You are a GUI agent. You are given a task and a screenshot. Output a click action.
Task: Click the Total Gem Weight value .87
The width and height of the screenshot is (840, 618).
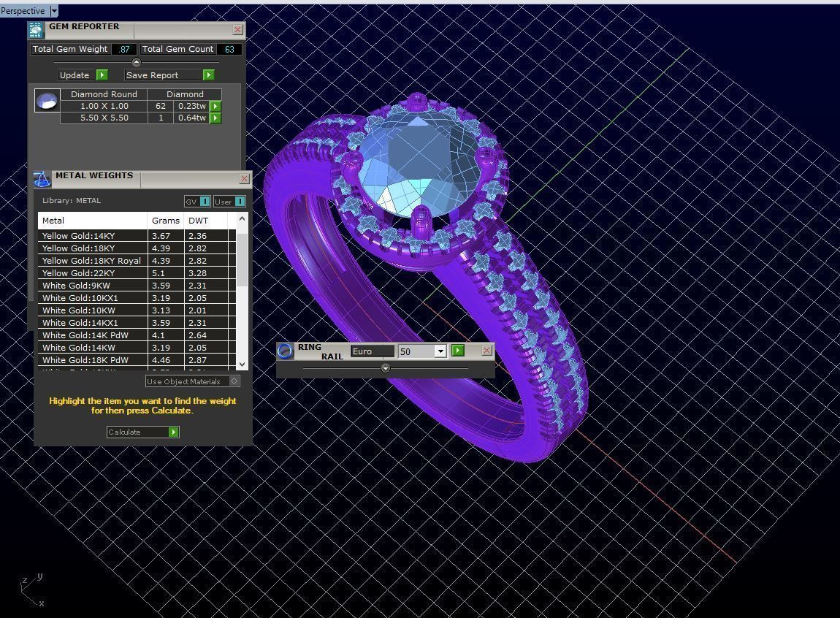click(124, 49)
